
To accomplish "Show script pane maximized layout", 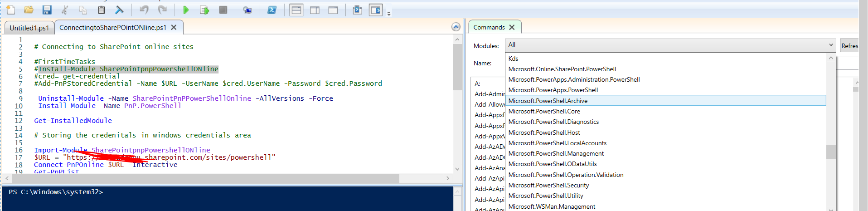I will pos(333,10).
